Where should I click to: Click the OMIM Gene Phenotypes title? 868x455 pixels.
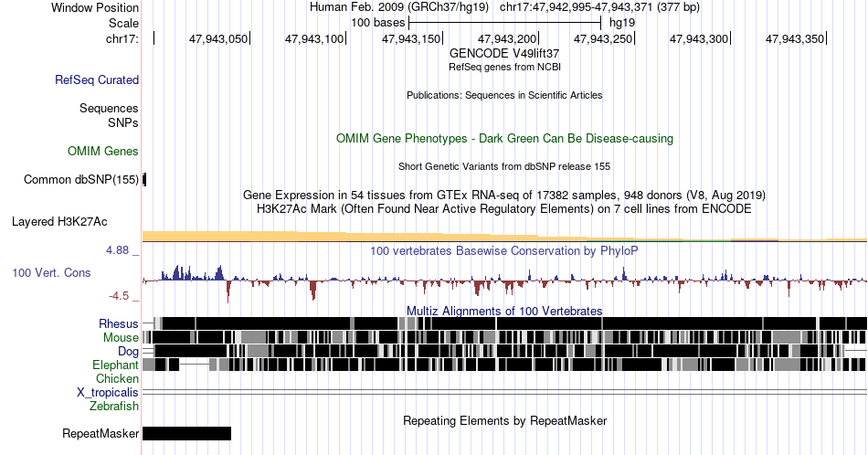(504, 138)
